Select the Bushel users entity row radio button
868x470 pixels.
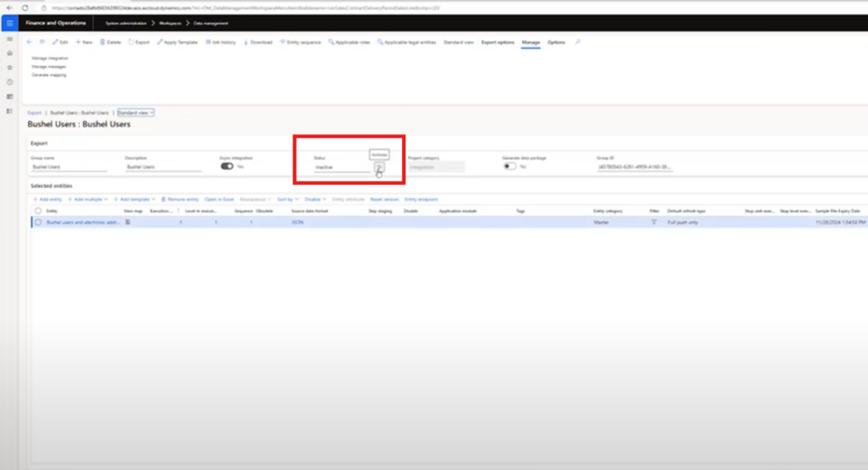38,221
